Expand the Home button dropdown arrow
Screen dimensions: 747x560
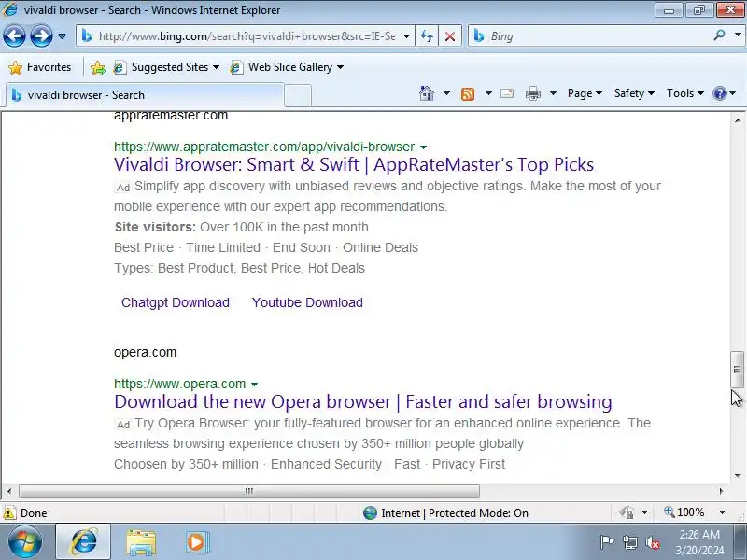[446, 93]
